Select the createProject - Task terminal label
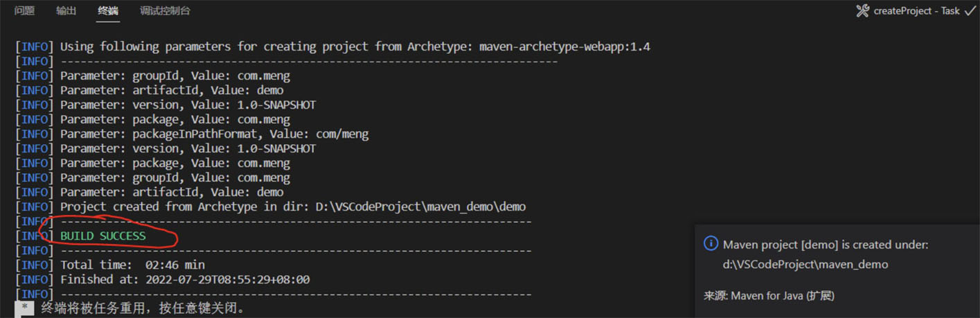Screen dimensions: 980x318 pyautogui.click(x=916, y=10)
